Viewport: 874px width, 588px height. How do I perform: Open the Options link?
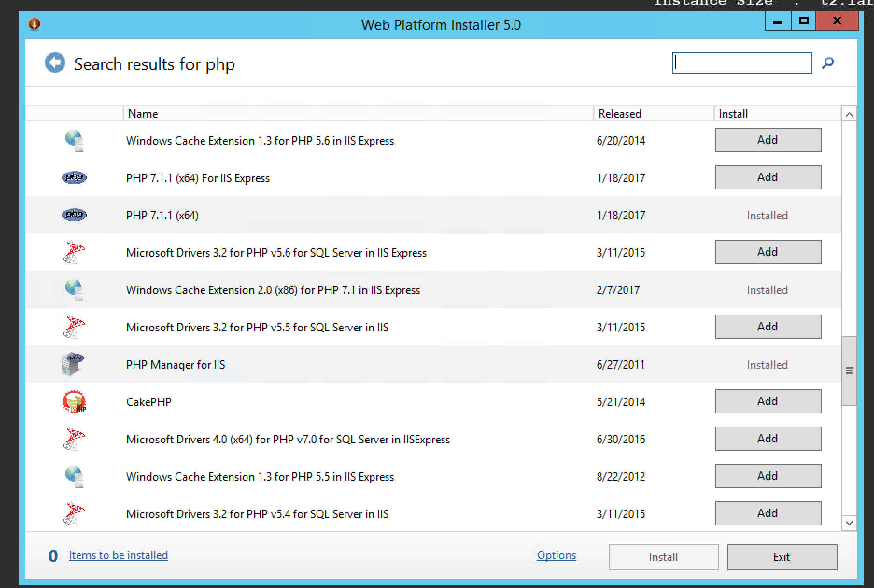tap(557, 555)
